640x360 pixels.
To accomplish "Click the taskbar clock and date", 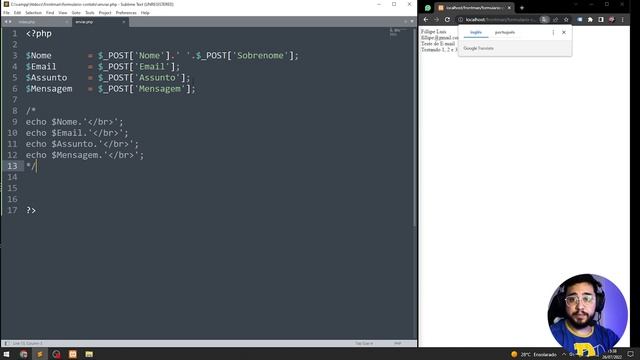I will point(611,354).
